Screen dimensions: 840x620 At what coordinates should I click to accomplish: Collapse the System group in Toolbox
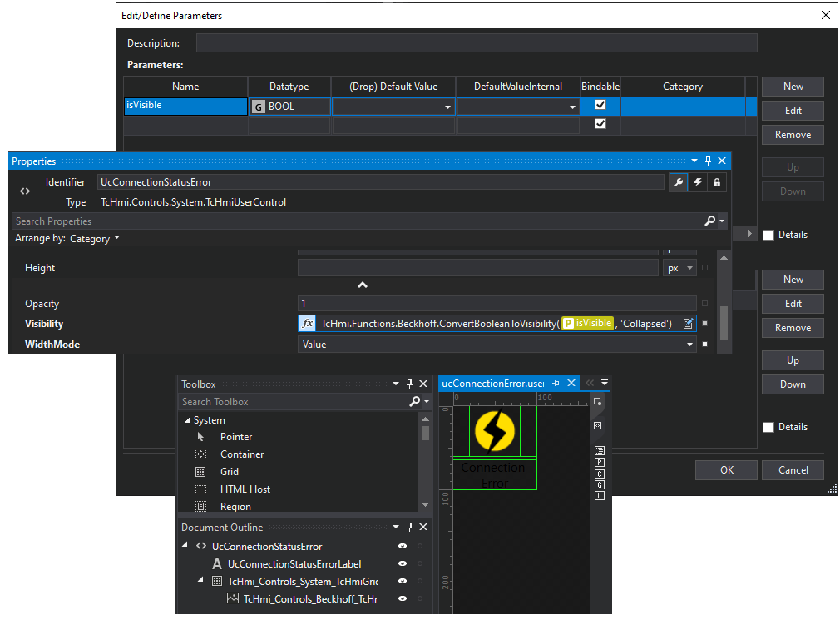coord(186,420)
